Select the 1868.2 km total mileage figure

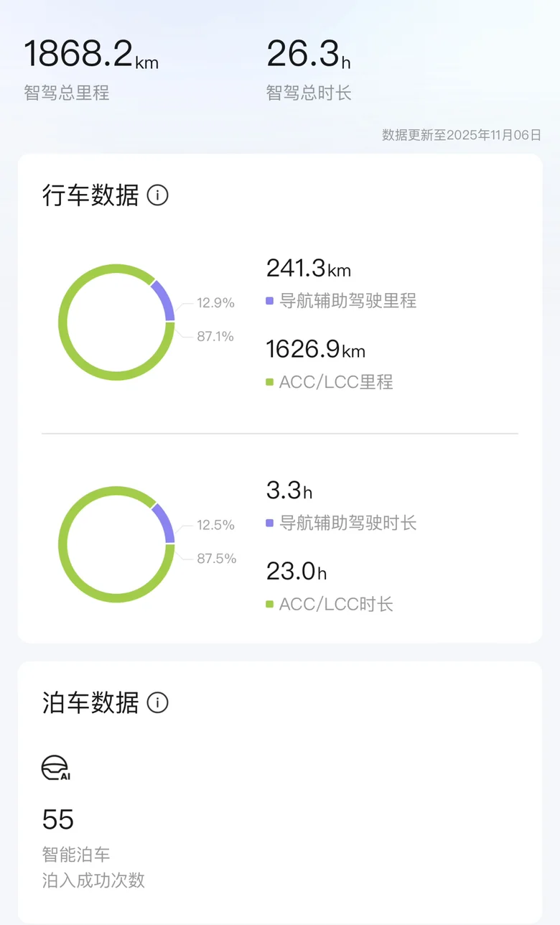pyautogui.click(x=91, y=55)
